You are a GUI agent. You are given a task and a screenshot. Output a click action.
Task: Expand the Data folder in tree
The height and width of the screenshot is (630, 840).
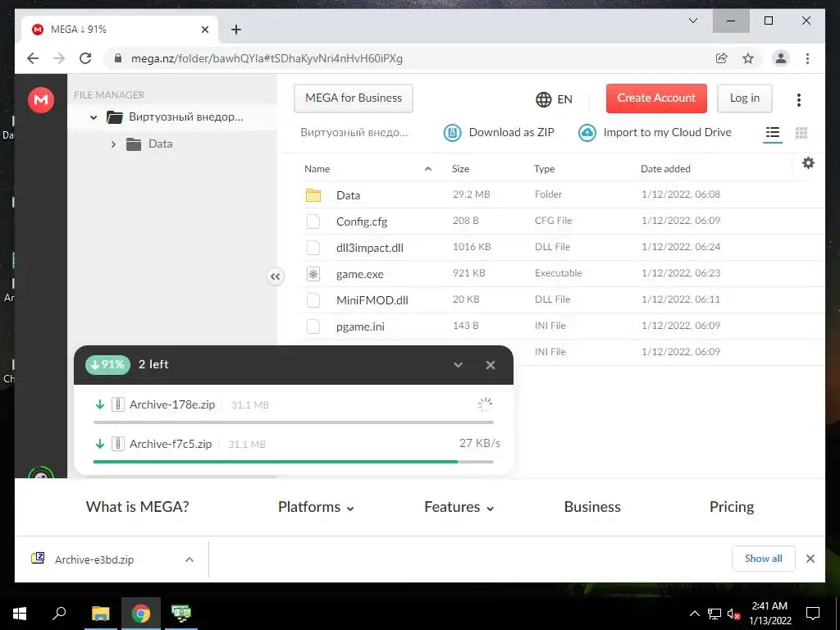click(x=113, y=144)
